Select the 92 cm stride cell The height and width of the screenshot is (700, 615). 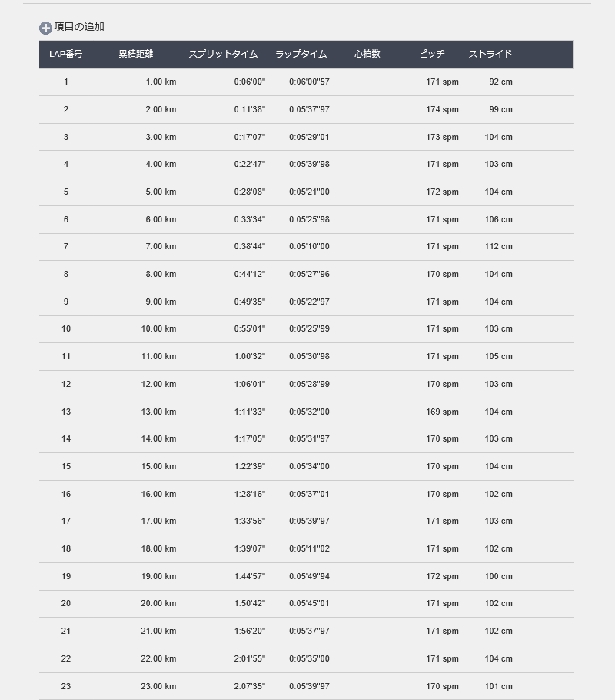[x=500, y=82]
